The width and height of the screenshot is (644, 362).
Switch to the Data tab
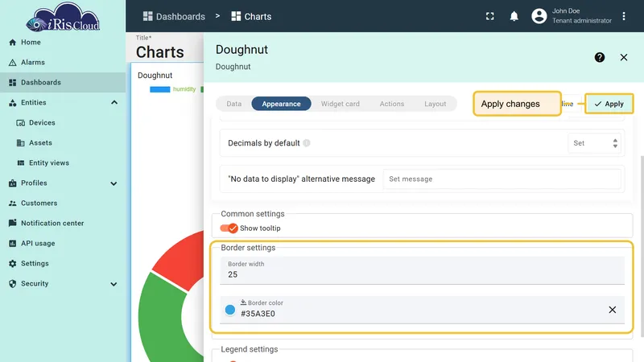(x=233, y=104)
